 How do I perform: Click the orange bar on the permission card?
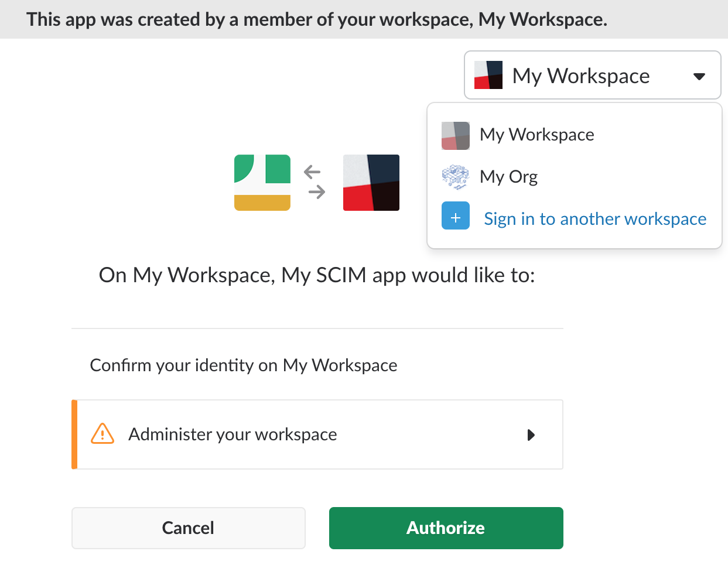(74, 434)
